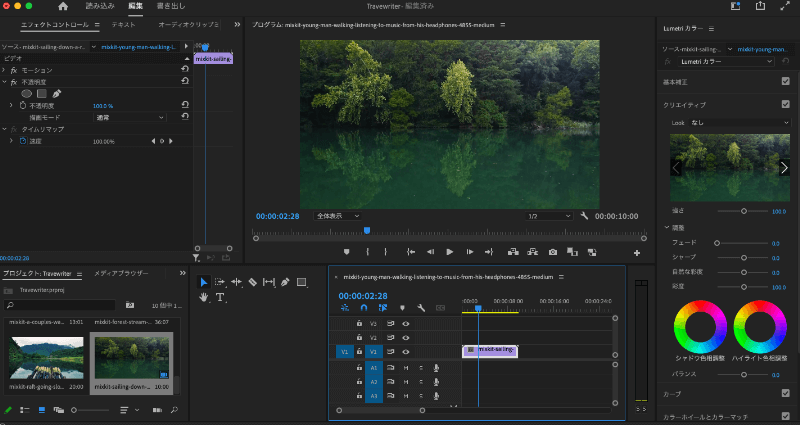Open the Look dropdown in Lumetri
The width and height of the screenshot is (800, 425).
(742, 122)
